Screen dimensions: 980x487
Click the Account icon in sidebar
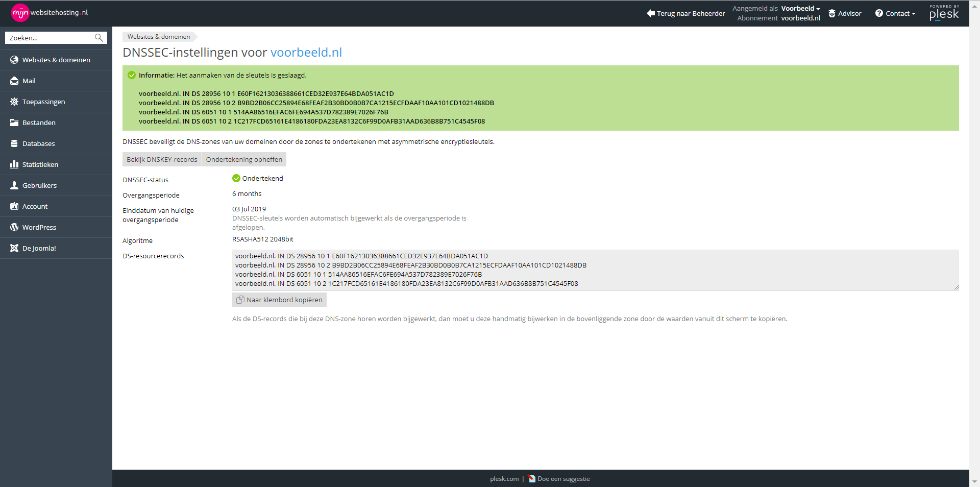tap(14, 206)
